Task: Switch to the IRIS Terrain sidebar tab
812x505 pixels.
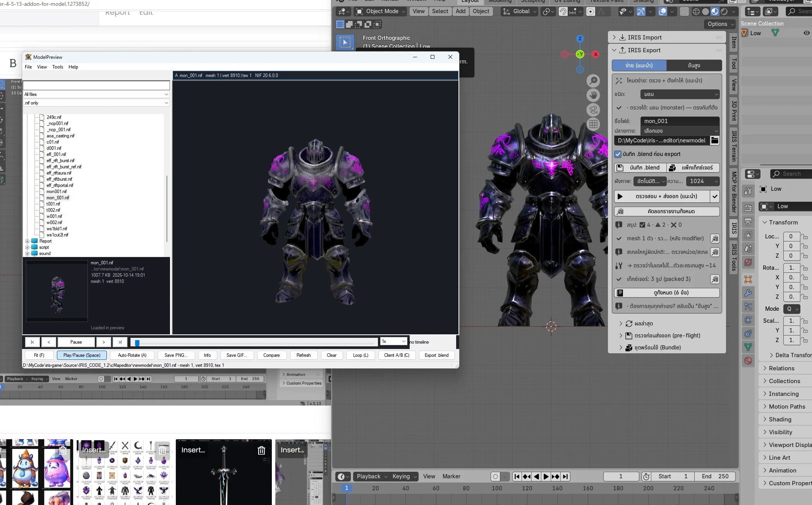Action: point(733,146)
